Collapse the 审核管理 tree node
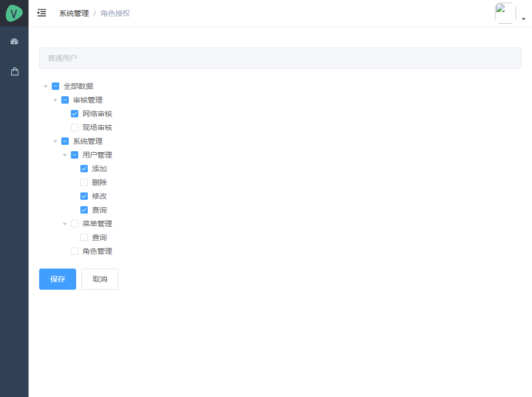This screenshot has width=532, height=397. point(56,100)
